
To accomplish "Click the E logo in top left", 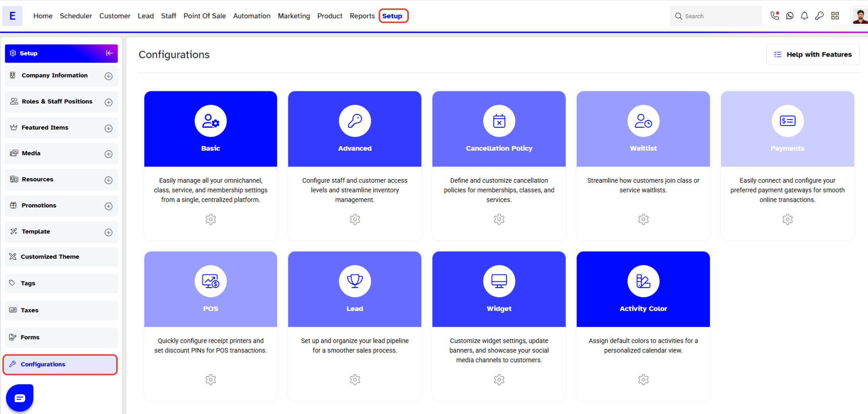I will (12, 16).
